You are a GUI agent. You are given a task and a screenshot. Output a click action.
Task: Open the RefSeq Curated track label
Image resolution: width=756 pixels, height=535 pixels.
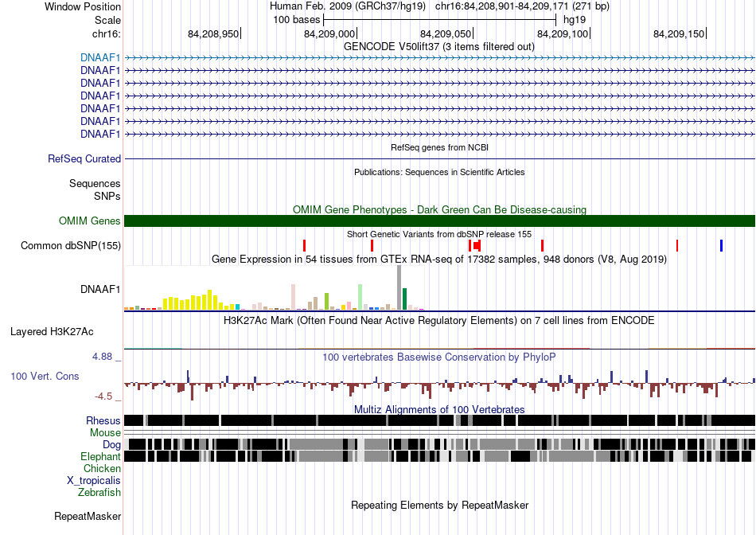click(x=84, y=158)
